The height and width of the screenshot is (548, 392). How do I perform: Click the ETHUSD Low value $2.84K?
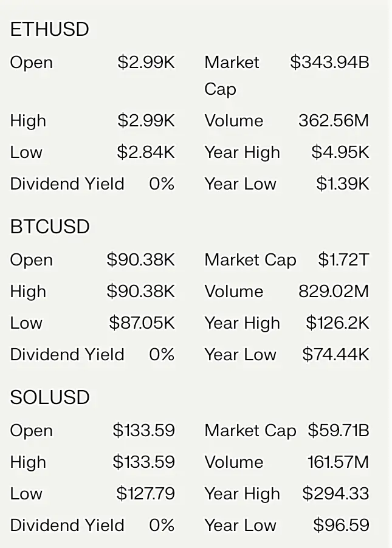[146, 152]
